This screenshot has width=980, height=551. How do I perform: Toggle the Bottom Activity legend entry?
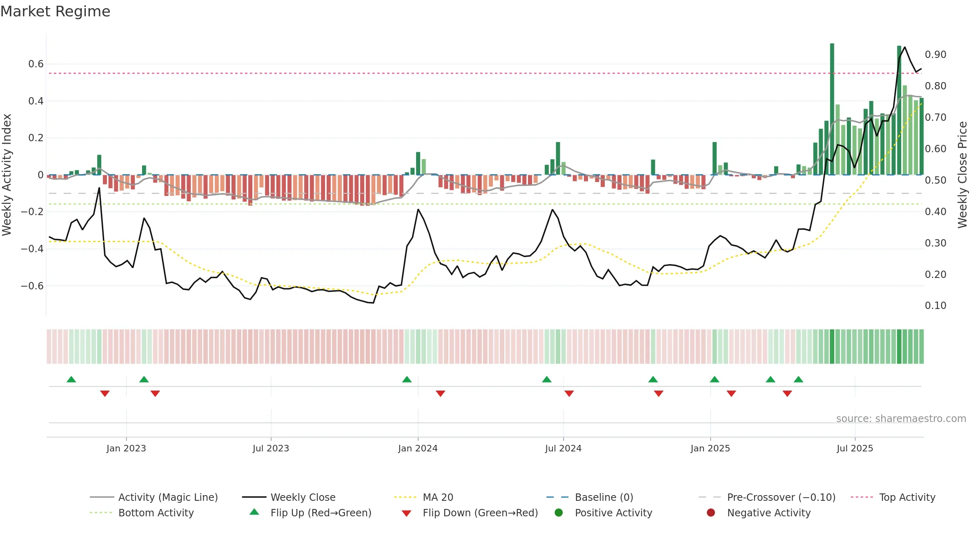tap(142, 513)
